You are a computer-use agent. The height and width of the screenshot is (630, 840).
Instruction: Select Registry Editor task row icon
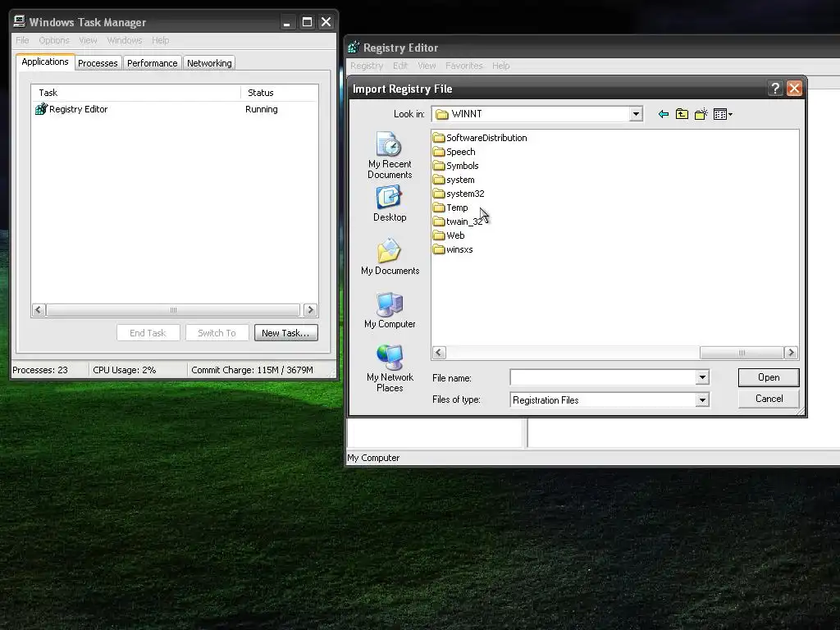(x=41, y=109)
